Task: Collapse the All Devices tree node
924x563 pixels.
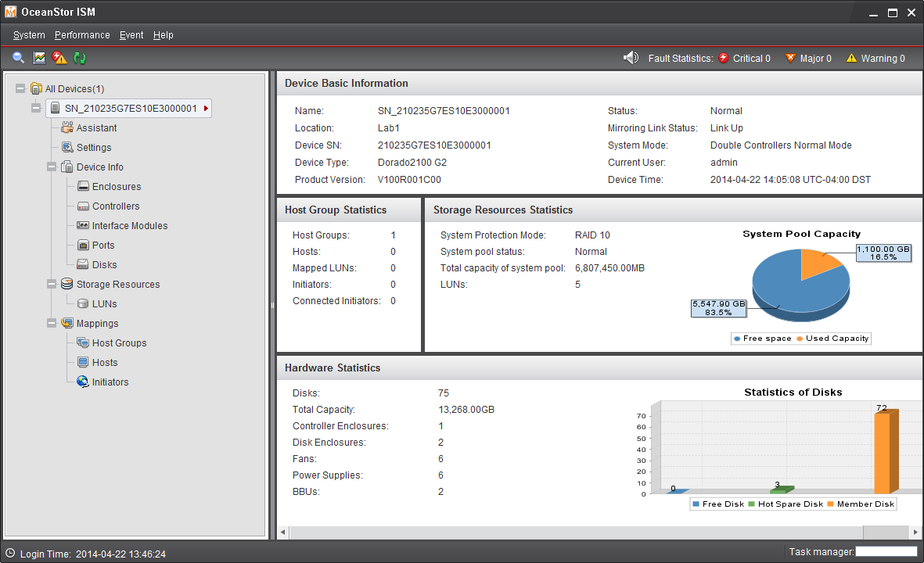Action: (x=20, y=88)
